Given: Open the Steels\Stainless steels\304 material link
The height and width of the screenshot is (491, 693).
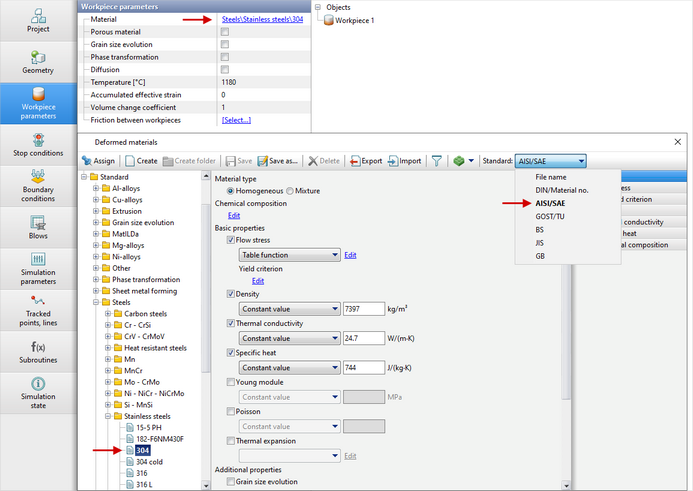Looking at the screenshot, I should 262,19.
